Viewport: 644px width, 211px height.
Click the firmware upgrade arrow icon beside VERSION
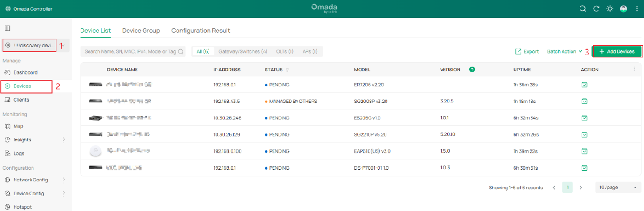(x=472, y=70)
